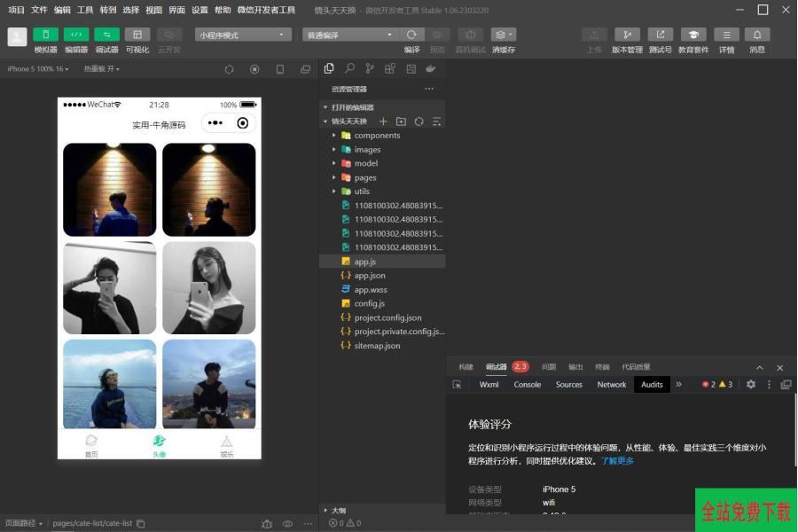
Task: Open the search icon in editor sidebar
Action: (349, 68)
